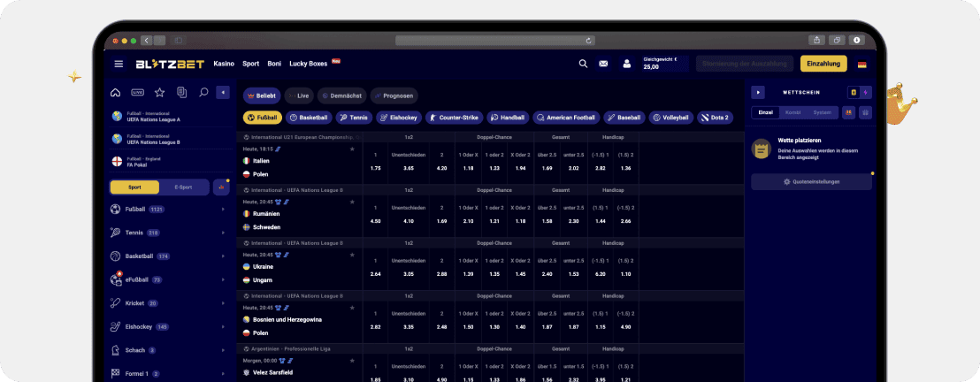This screenshot has height=382, width=980.
Task: Choose the Baseball sport chip
Action: pos(624,118)
